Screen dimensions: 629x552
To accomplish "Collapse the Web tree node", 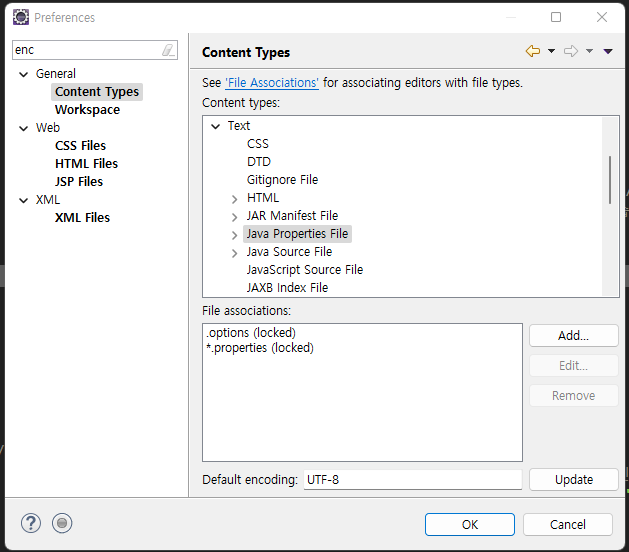I will [x=24, y=128].
